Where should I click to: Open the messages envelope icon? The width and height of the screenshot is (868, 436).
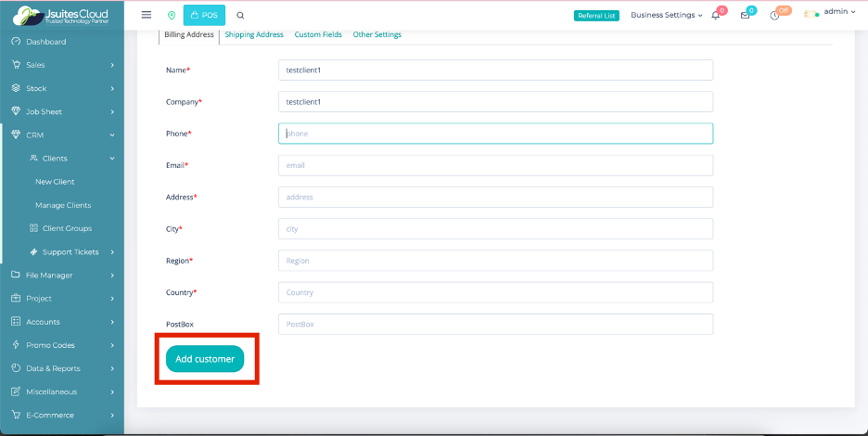point(745,16)
